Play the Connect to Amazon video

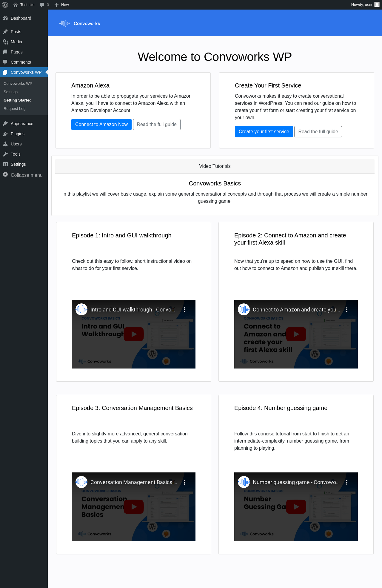[x=296, y=334]
